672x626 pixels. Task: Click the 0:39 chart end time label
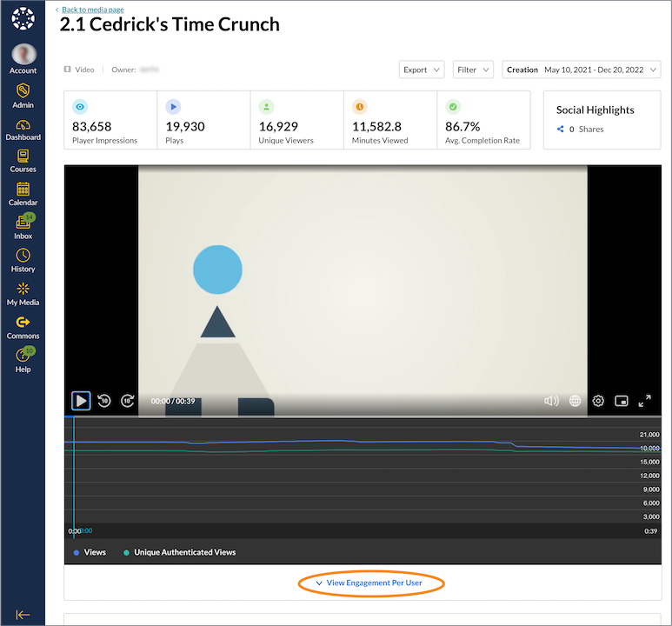coord(650,531)
